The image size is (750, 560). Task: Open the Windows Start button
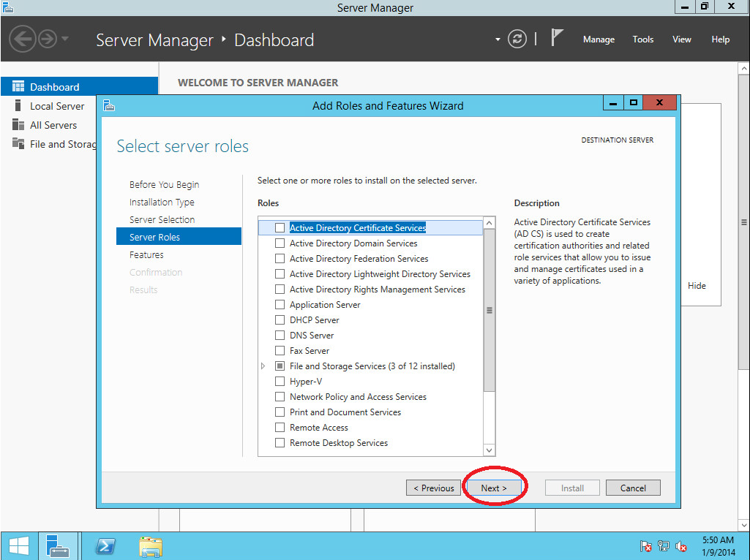click(19, 545)
